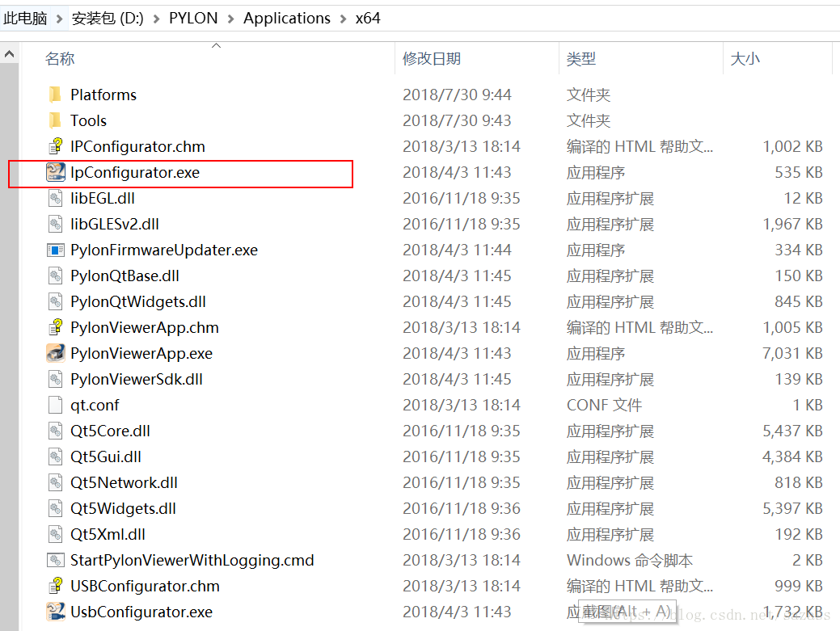Select the file name USBConfigurator.chm

click(146, 586)
